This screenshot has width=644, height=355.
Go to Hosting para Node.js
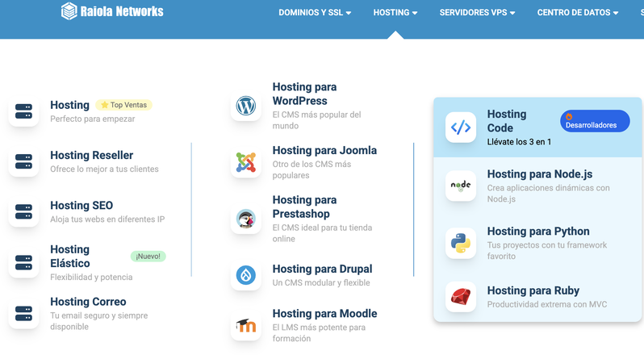click(x=540, y=174)
